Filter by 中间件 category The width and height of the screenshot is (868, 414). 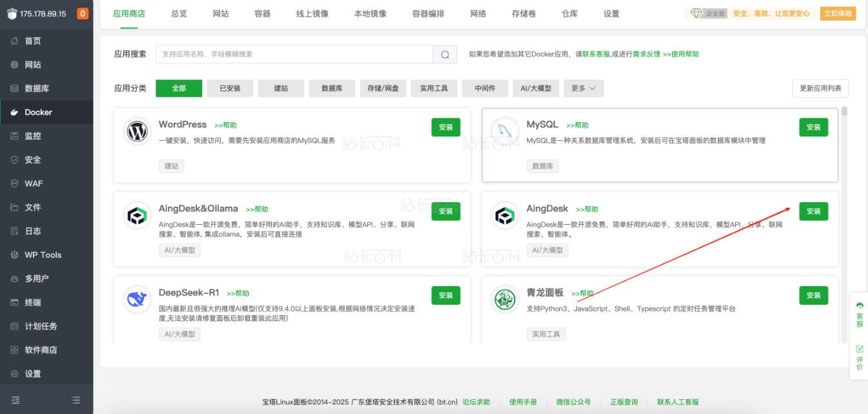click(485, 88)
